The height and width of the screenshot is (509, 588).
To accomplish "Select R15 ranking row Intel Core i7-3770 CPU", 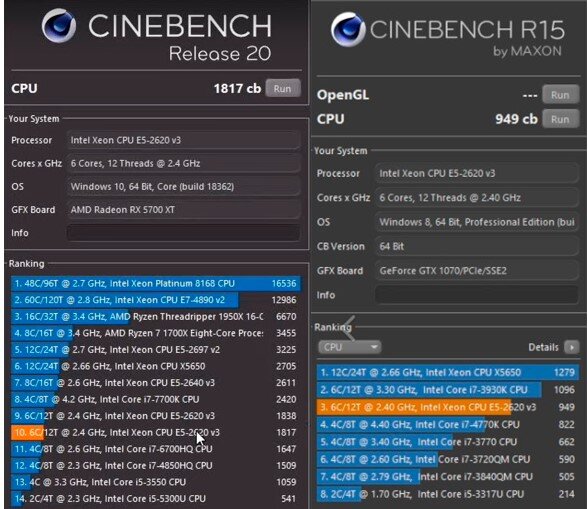I will pyautogui.click(x=447, y=442).
